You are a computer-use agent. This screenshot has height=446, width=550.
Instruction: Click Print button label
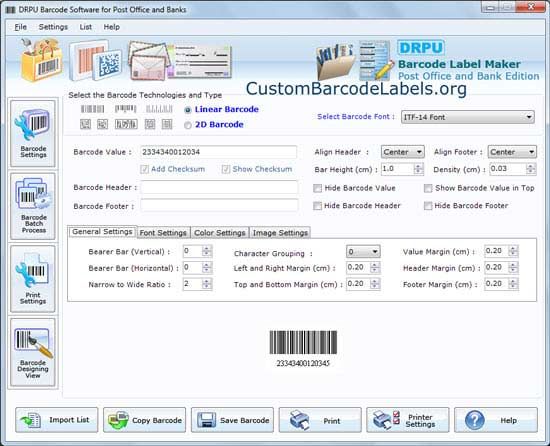click(331, 420)
